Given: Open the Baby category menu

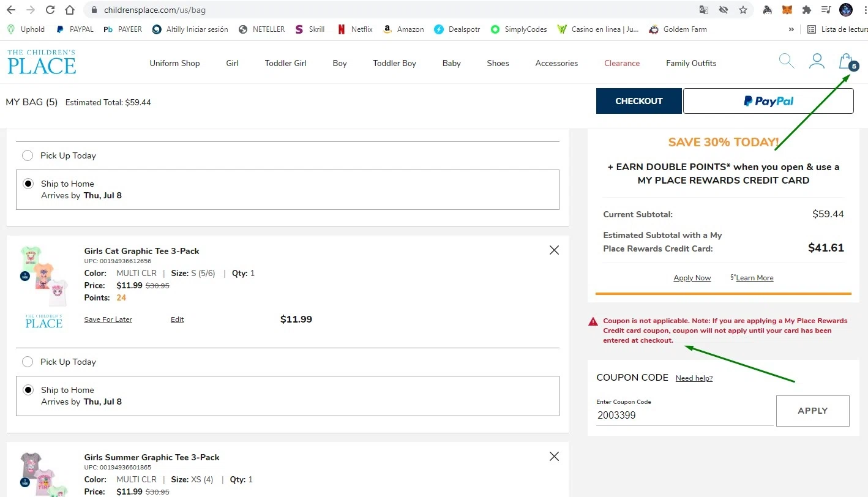Looking at the screenshot, I should coord(451,63).
